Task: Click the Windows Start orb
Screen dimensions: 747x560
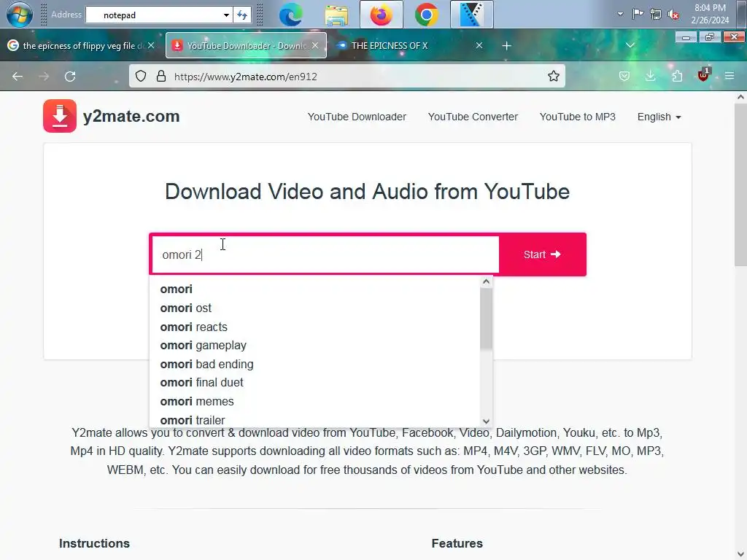Action: coord(19,15)
